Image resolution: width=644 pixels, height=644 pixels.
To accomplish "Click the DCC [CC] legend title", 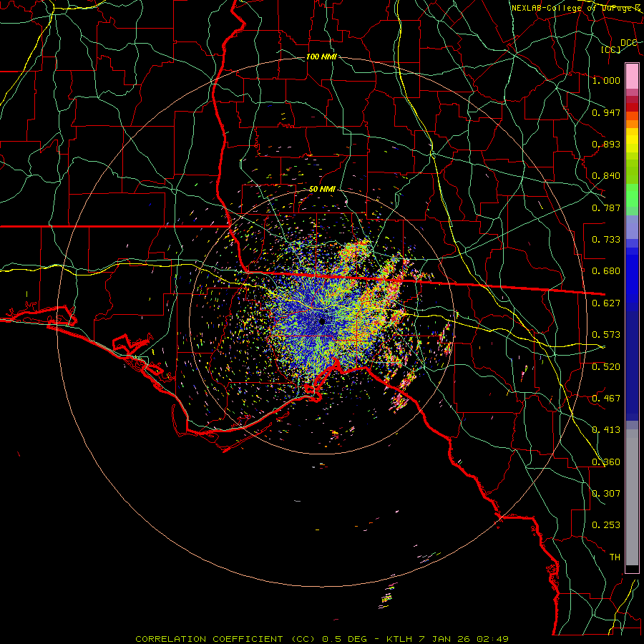I will (x=620, y=46).
